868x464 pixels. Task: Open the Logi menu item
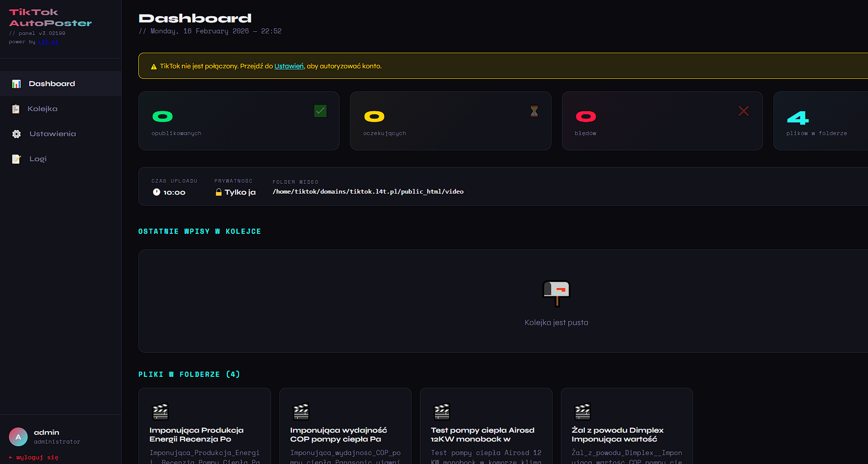[x=38, y=159]
